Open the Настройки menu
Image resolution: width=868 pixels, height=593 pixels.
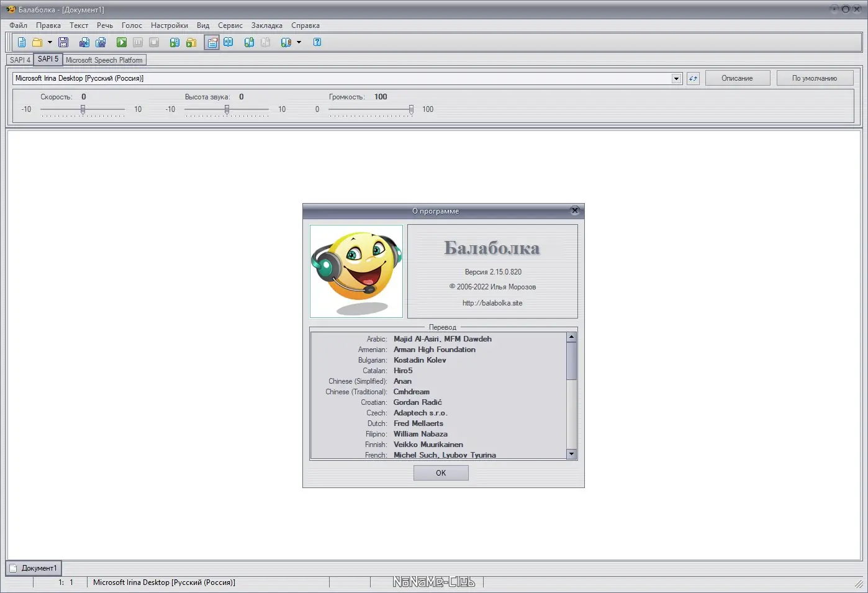[x=170, y=25]
